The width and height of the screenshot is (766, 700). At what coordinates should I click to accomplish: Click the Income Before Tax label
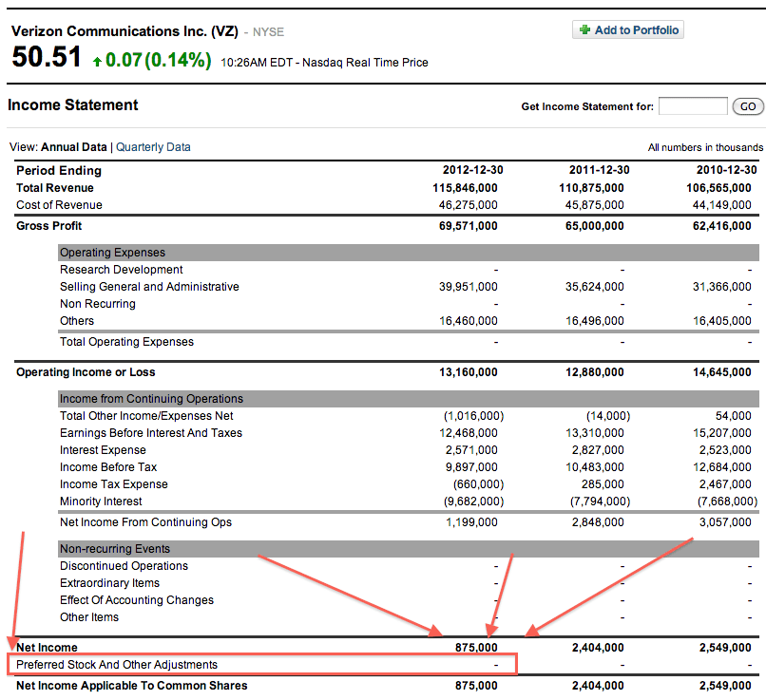pos(108,467)
